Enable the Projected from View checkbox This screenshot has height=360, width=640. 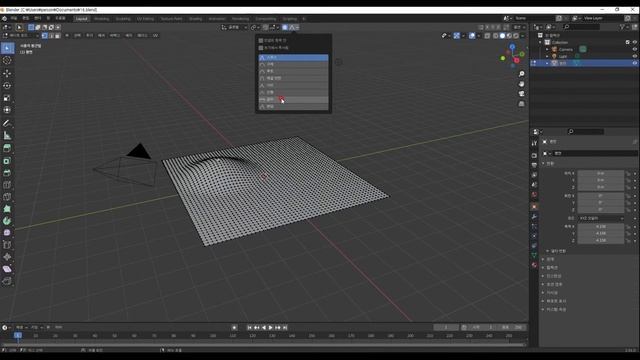(261, 48)
